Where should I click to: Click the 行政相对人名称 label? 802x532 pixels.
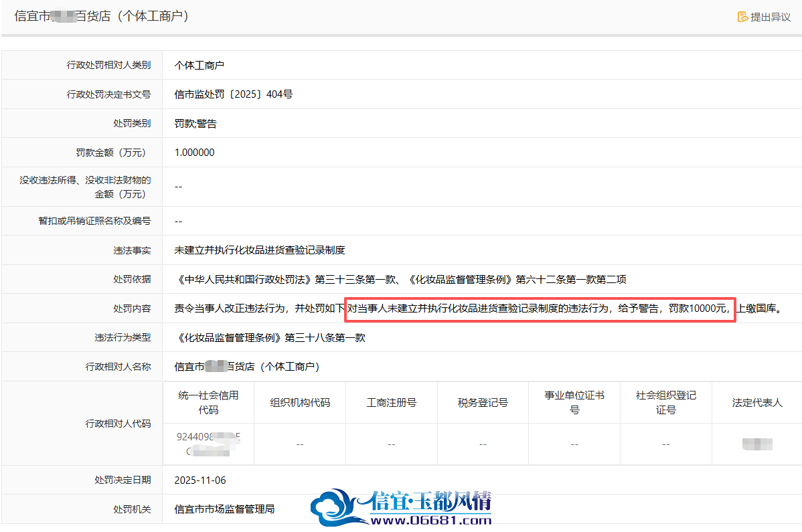(x=118, y=367)
